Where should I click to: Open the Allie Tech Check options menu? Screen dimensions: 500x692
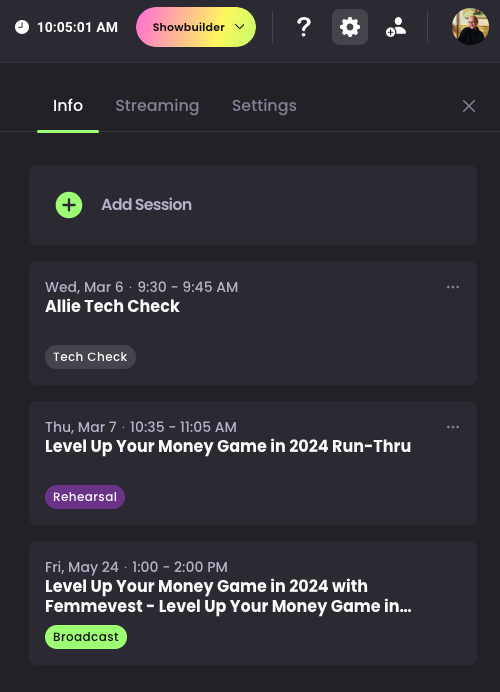pos(453,287)
